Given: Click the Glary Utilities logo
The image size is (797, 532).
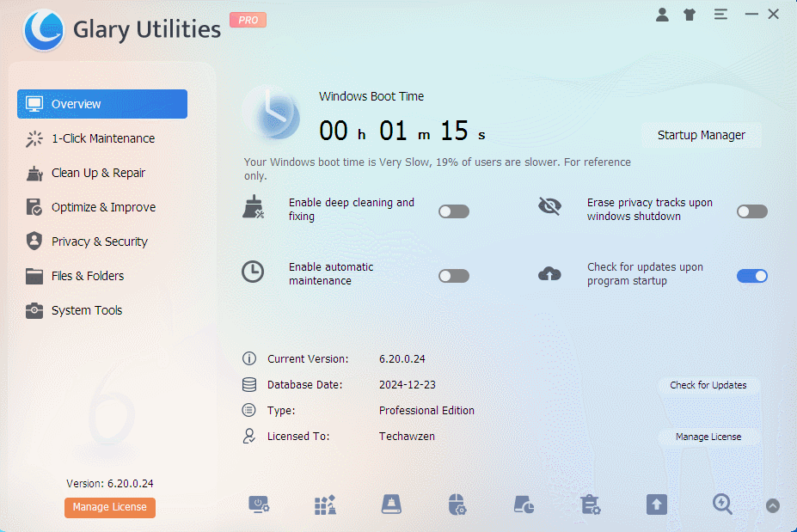Looking at the screenshot, I should click(44, 30).
